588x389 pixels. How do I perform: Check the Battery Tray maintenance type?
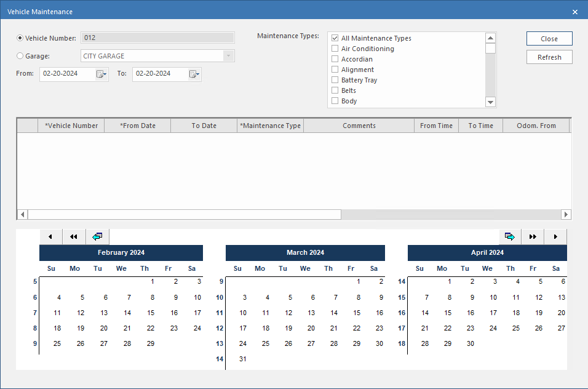tap(335, 80)
